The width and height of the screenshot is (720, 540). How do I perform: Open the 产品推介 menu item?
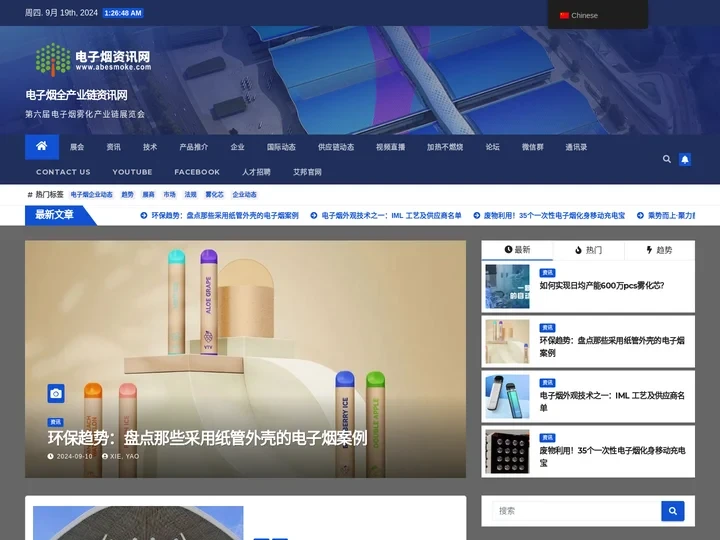[x=194, y=147]
